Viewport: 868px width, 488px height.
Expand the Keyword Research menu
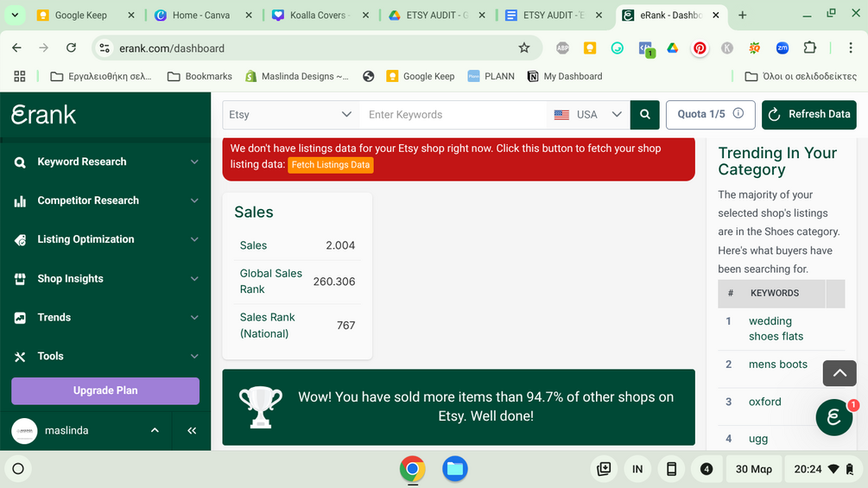(x=194, y=162)
